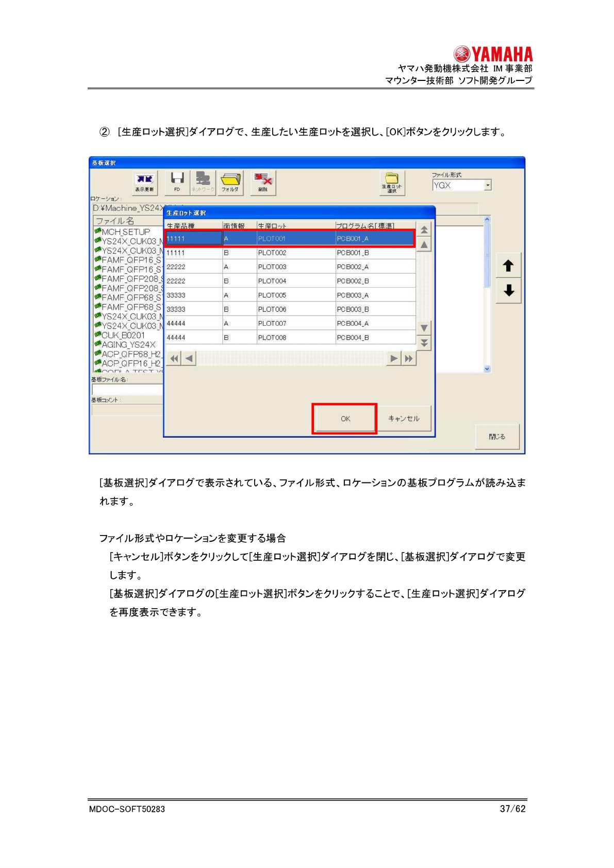
Task: Jump to bottom of lot list
Action: click(x=424, y=343)
